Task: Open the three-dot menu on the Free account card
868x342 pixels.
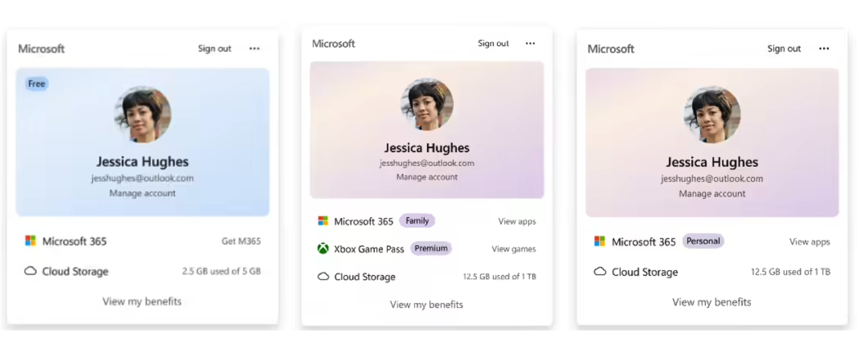Action: (x=254, y=48)
